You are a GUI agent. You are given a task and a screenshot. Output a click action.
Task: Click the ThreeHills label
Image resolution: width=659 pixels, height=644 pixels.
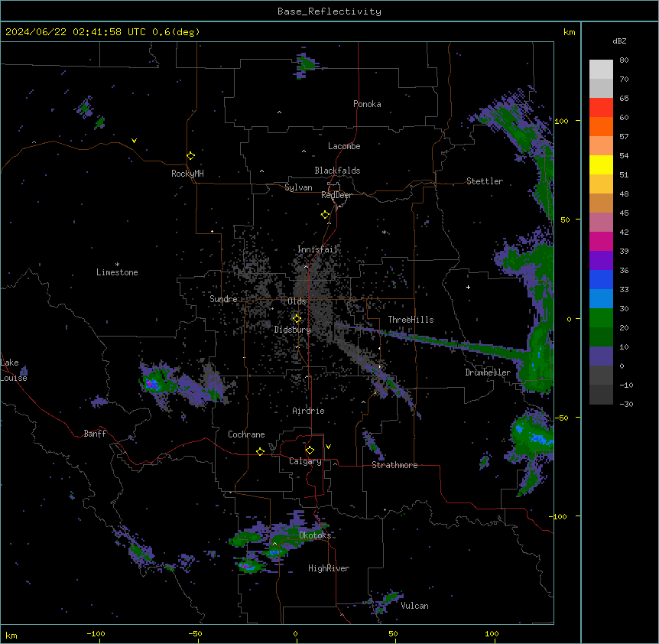pyautogui.click(x=411, y=320)
